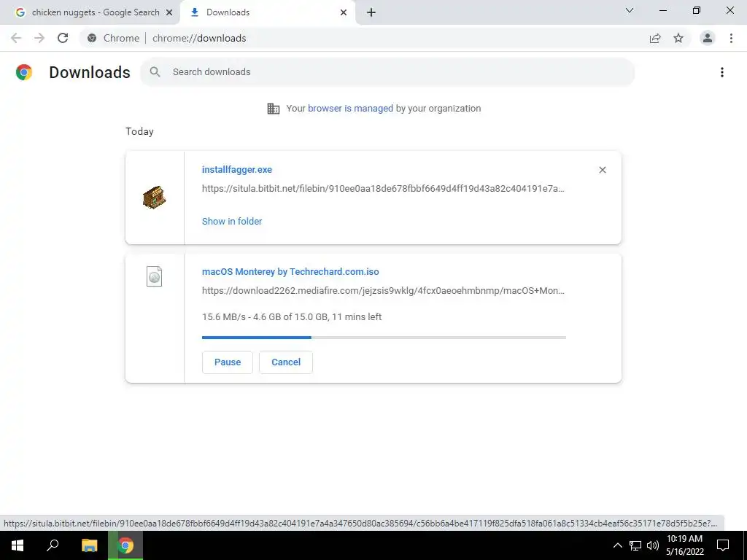747x560 pixels.
Task: Click the Chrome site info icon in address bar
Action: click(x=92, y=38)
